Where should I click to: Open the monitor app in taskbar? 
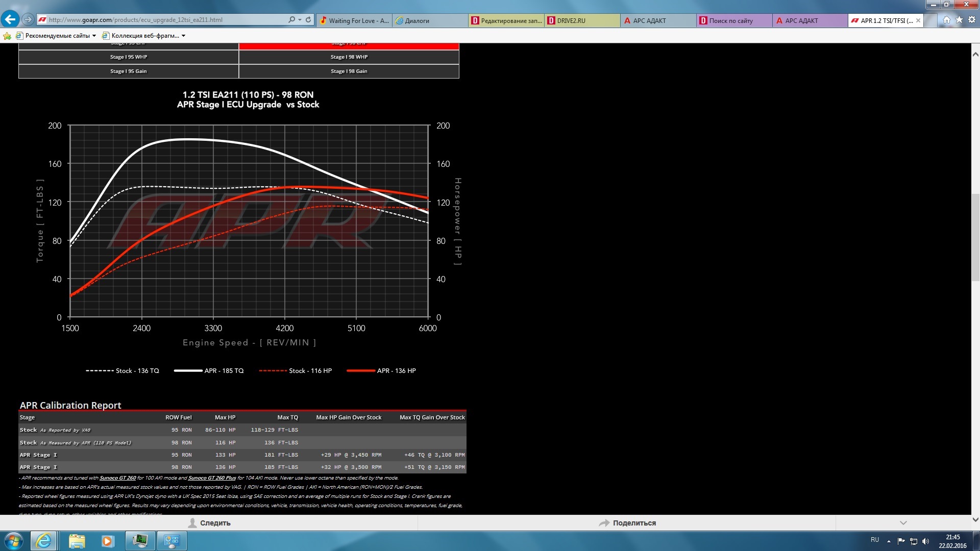coord(140,541)
